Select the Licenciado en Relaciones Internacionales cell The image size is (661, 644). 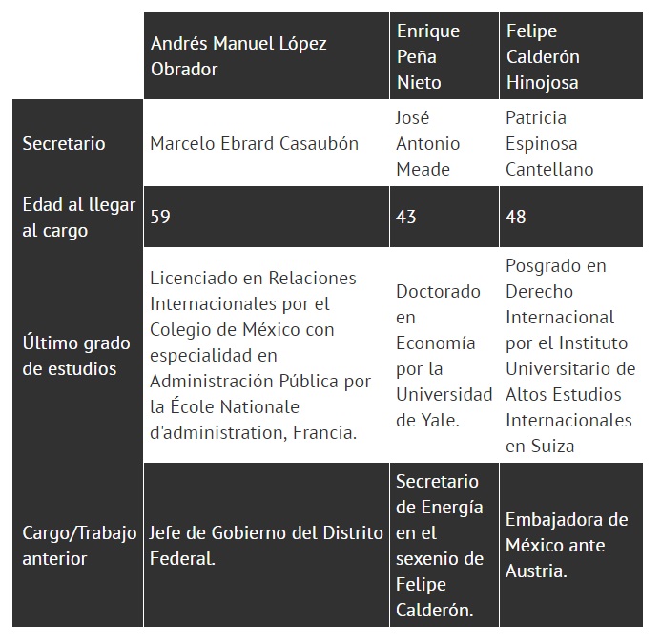point(266,355)
